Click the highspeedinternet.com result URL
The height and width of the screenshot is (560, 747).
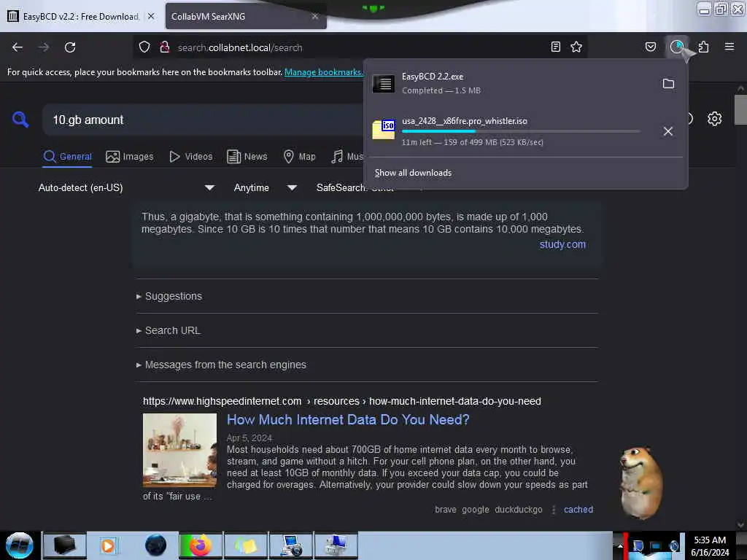(x=341, y=401)
